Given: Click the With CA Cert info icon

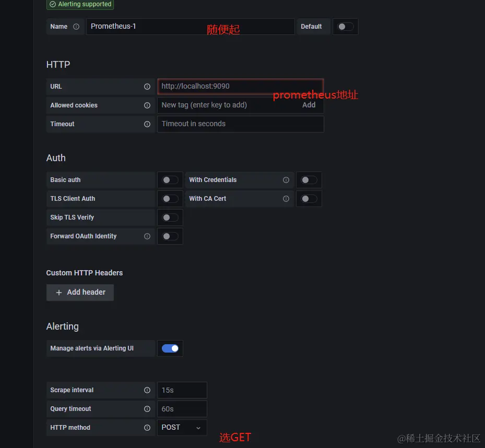Looking at the screenshot, I should point(286,199).
